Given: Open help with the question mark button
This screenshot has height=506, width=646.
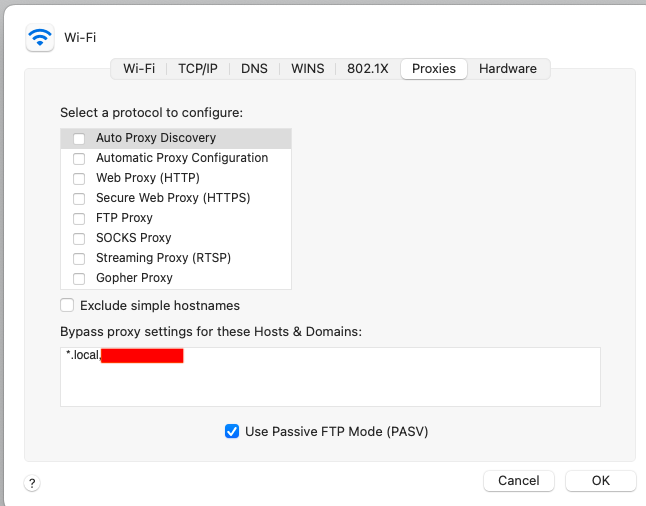Looking at the screenshot, I should (32, 483).
